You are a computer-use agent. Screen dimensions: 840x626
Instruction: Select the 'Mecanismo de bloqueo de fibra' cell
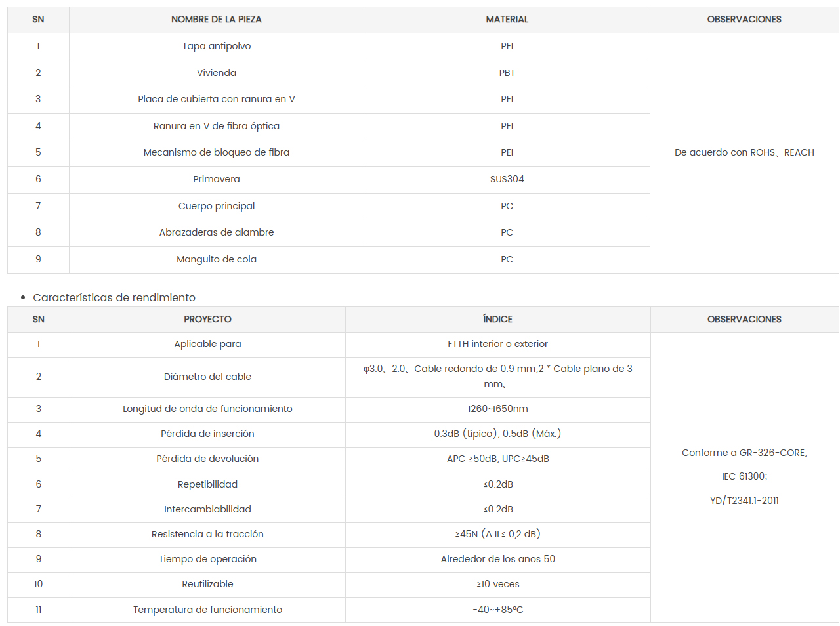(x=216, y=152)
